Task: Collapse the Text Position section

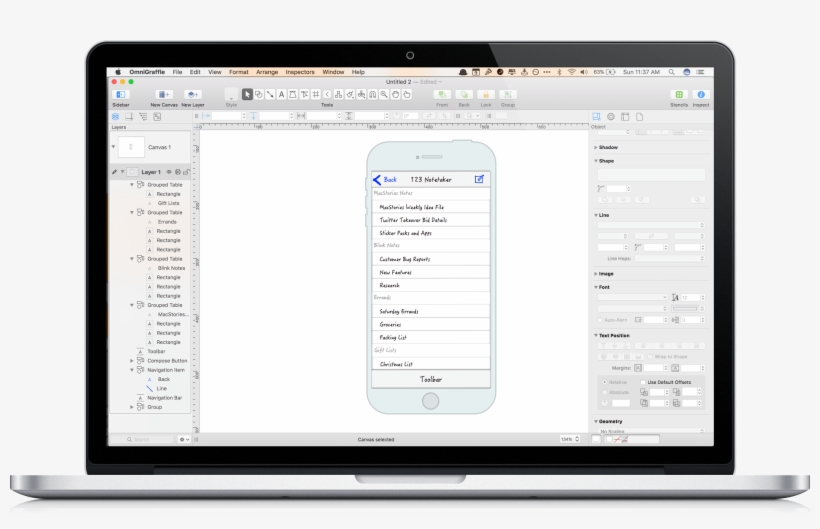Action: point(596,336)
